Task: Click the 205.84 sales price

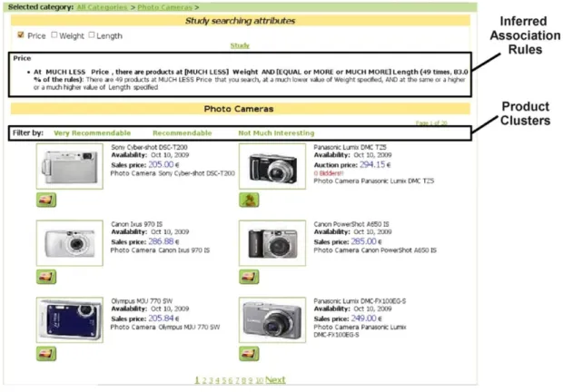Action: coord(161,318)
